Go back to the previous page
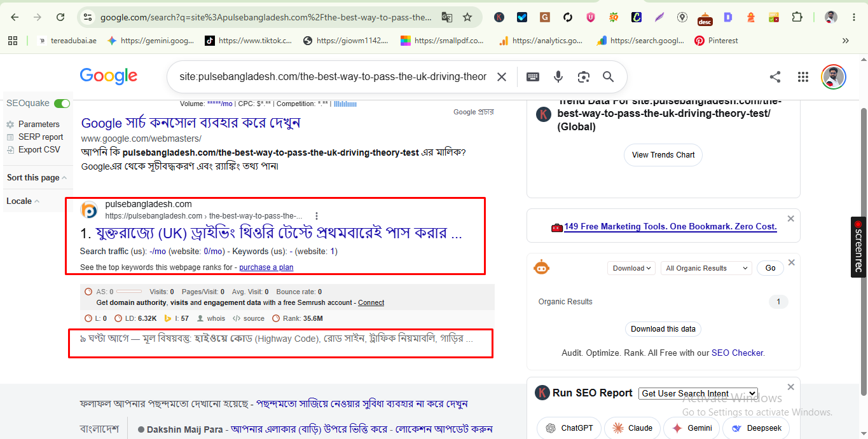Image resolution: width=868 pixels, height=439 pixels. pos(15,17)
